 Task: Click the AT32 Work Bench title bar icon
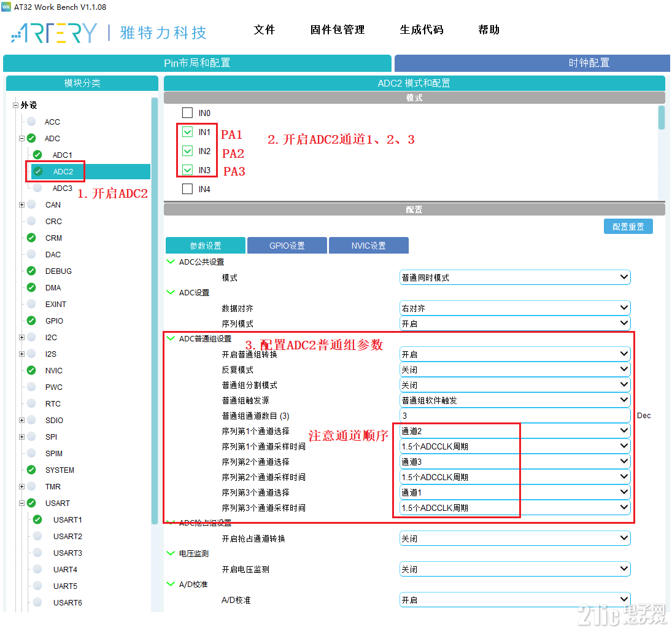coord(6,7)
